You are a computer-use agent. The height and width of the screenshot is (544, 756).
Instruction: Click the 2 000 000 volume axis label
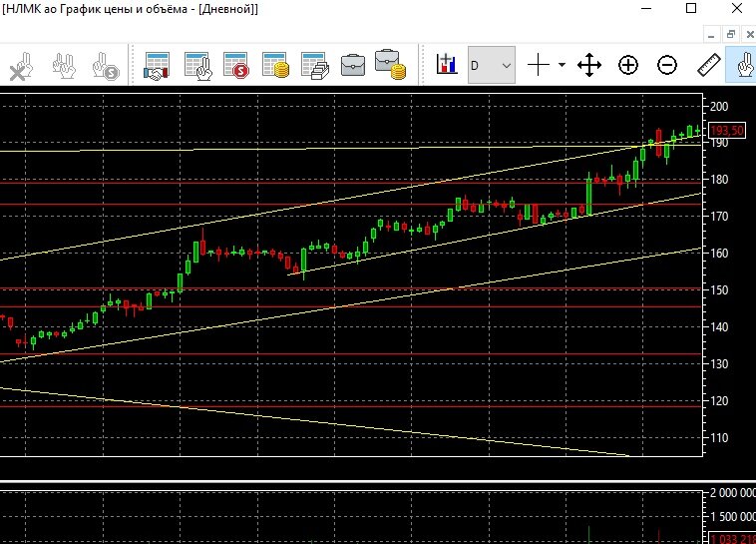pos(732,493)
